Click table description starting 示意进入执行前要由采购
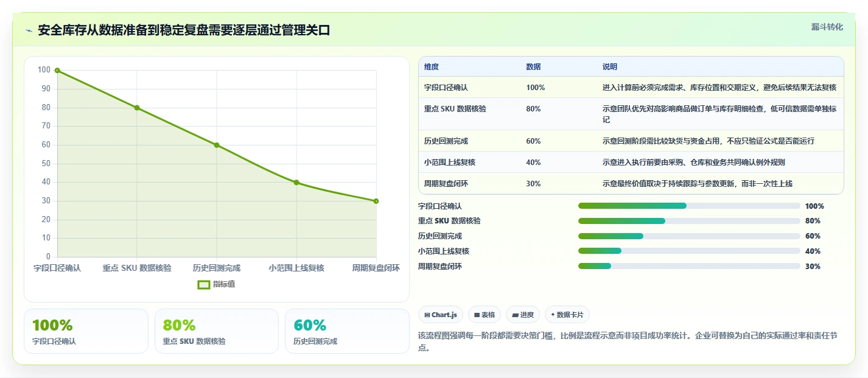This screenshot has width=868, height=378. (x=694, y=163)
